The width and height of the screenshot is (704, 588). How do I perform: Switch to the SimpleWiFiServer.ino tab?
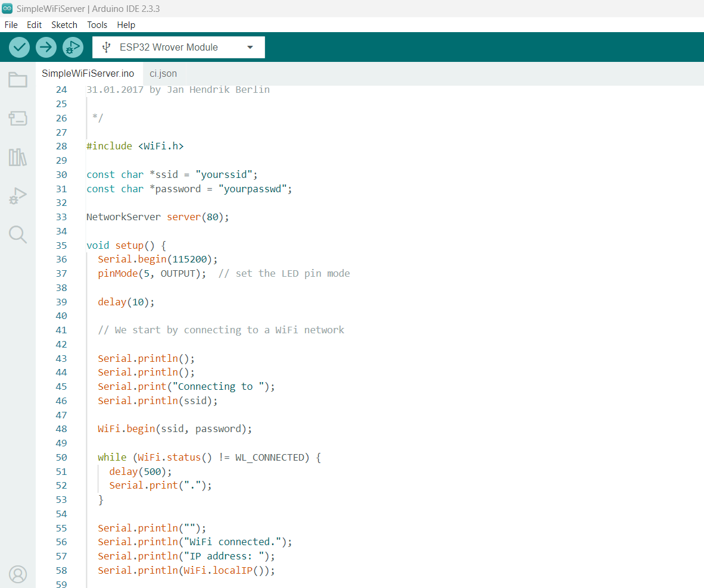tap(88, 74)
